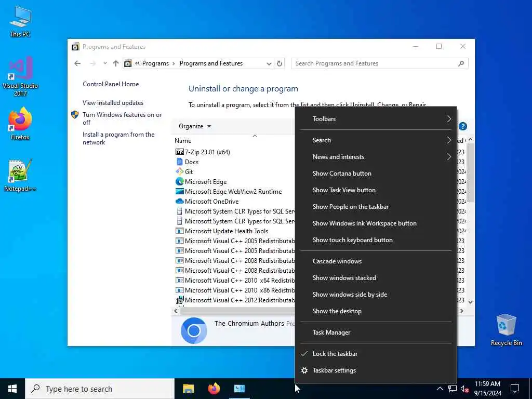Choose Show the desktop
Screen dimensions: 532x399
pos(376,311)
